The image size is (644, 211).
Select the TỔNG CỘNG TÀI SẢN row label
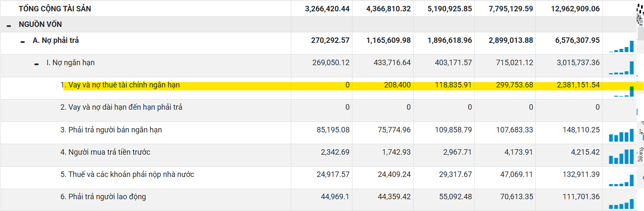click(x=55, y=9)
